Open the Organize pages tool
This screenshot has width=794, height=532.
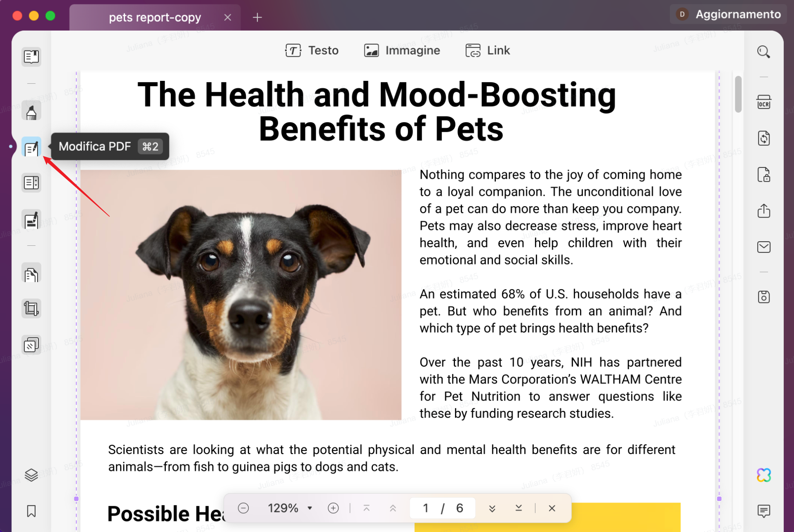[31, 274]
